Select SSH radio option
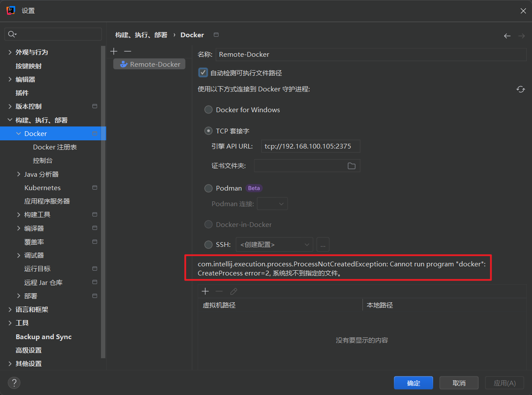The height and width of the screenshot is (395, 532). click(209, 244)
